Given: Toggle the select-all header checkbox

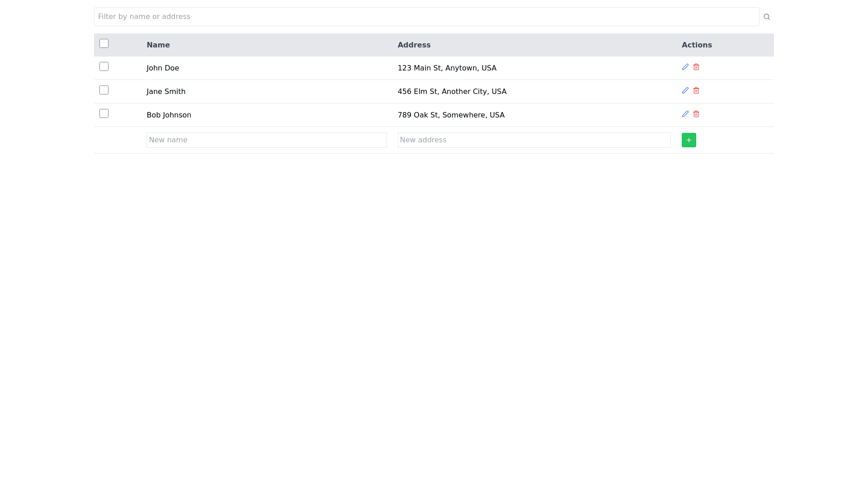Looking at the screenshot, I should tap(104, 43).
